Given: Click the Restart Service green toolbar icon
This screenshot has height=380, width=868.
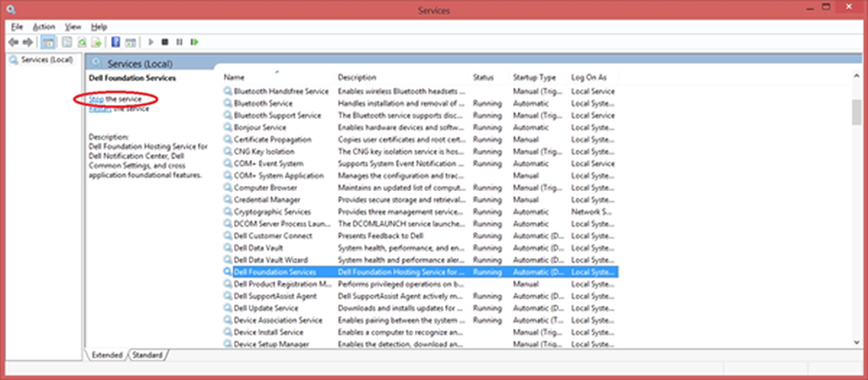Looking at the screenshot, I should [x=194, y=42].
